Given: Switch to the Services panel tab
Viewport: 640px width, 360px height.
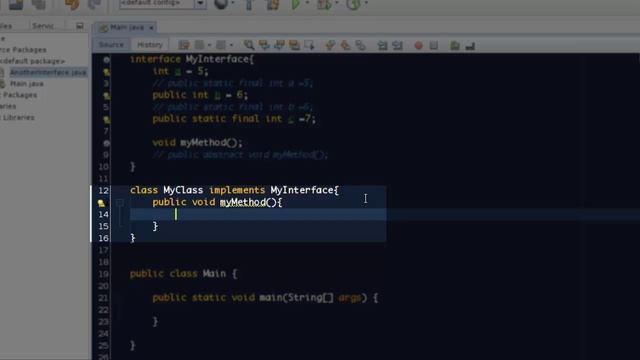Looking at the screenshot, I should click(x=43, y=26).
